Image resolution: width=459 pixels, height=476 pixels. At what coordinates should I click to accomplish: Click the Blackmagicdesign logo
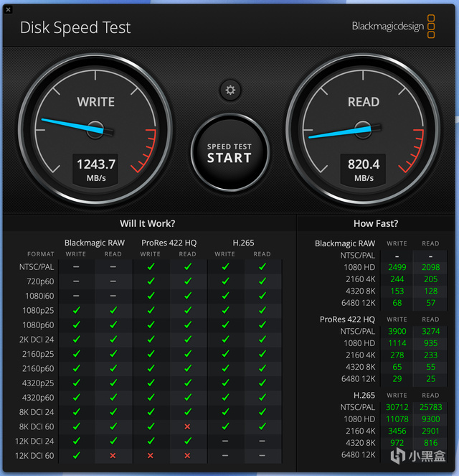394,27
